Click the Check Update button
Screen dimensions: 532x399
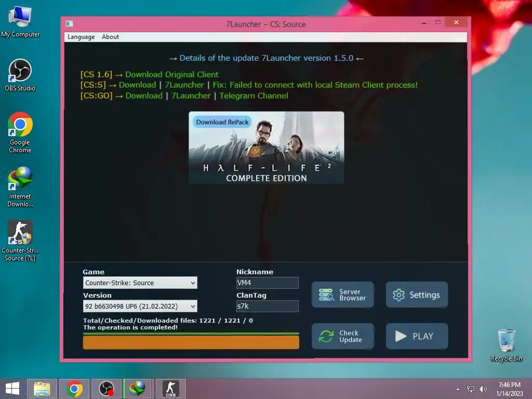(x=343, y=336)
